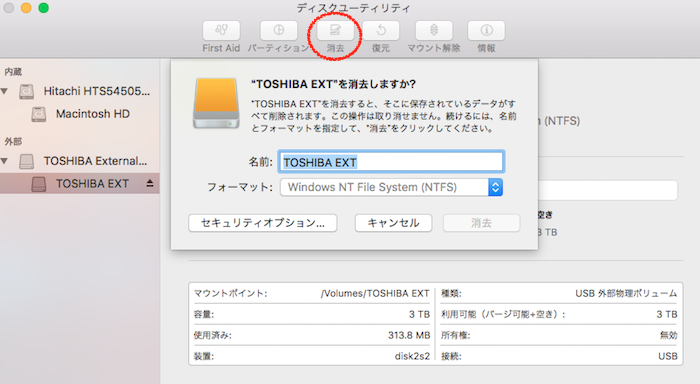
Task: Click the orange external drive icon in the dialog
Action: pos(216,104)
